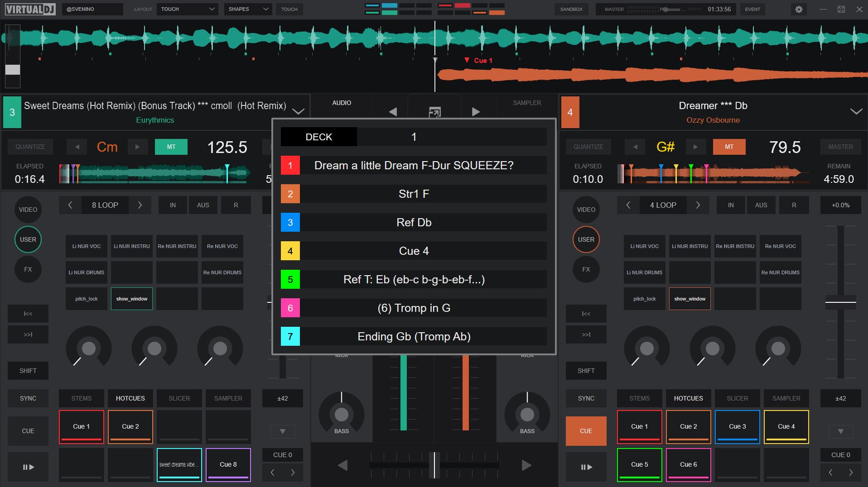Viewport: 868px width, 487px height.
Task: Switch to the STEMS pad tab on deck 3
Action: (x=82, y=398)
